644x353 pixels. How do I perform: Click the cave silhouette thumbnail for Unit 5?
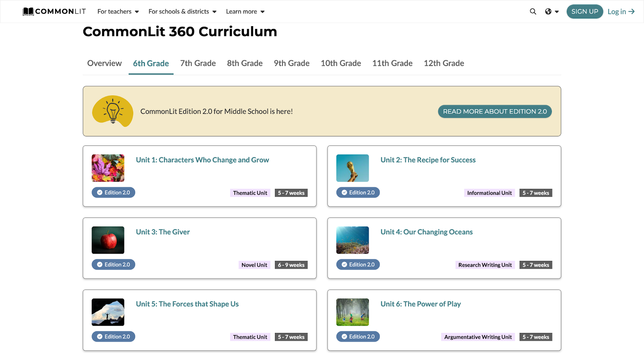[108, 312]
